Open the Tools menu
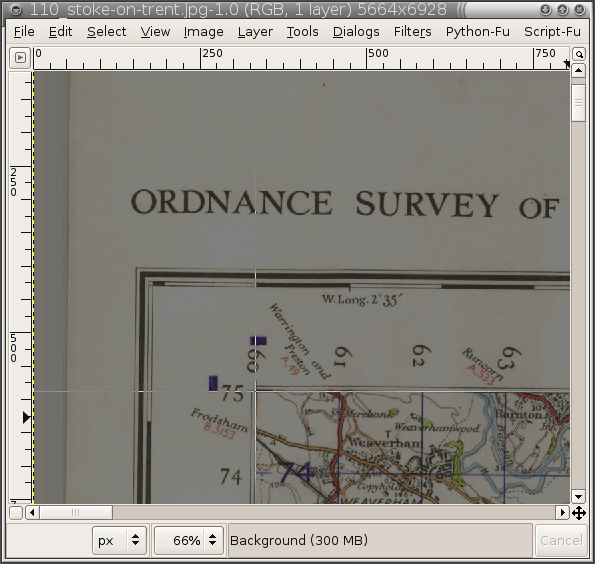 (x=302, y=32)
